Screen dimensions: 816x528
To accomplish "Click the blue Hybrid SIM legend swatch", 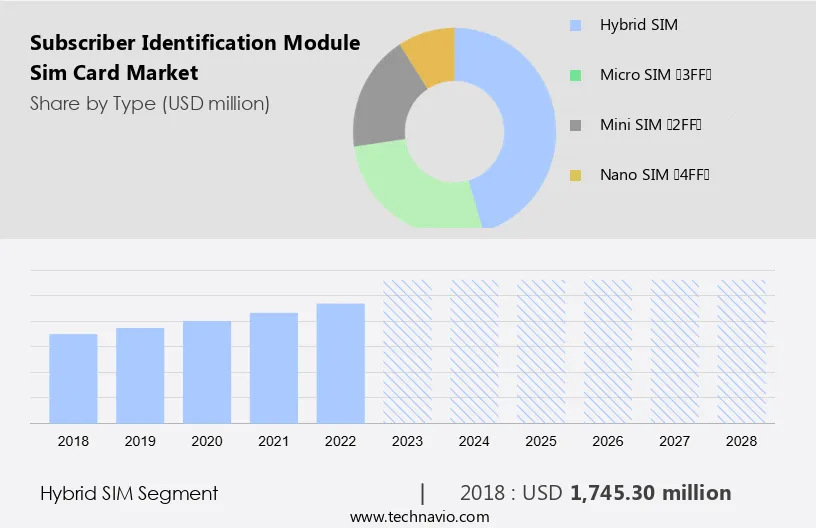I will [x=575, y=24].
